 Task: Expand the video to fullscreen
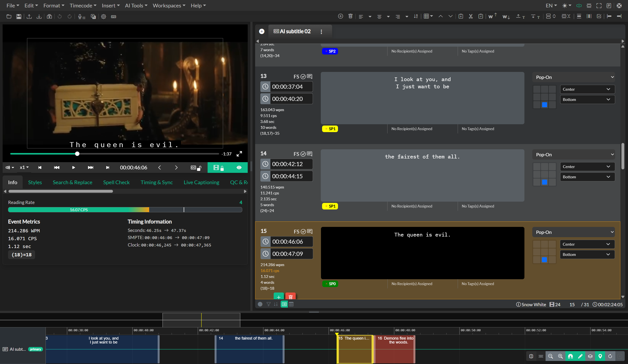[x=239, y=154]
